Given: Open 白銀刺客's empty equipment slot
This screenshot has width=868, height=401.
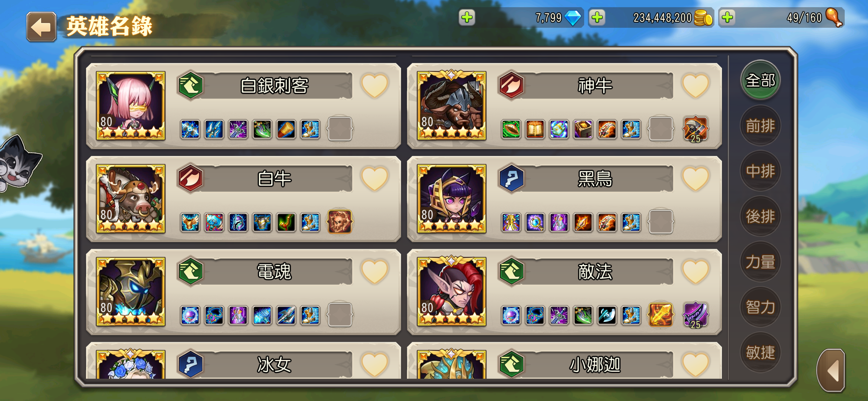Looking at the screenshot, I should click(x=340, y=129).
